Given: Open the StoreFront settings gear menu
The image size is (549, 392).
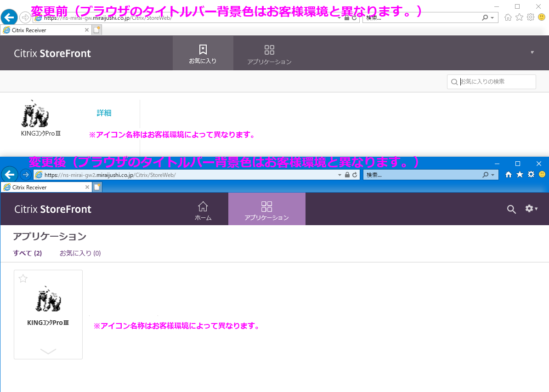Looking at the screenshot, I should [x=531, y=209].
